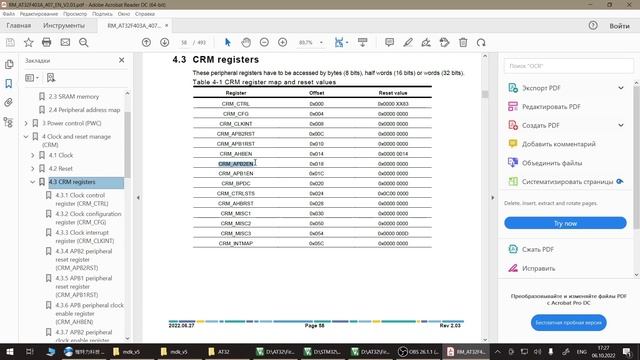Zoom out with minus icon
Image resolution: width=640 pixels, height=360 pixels.
(264, 42)
